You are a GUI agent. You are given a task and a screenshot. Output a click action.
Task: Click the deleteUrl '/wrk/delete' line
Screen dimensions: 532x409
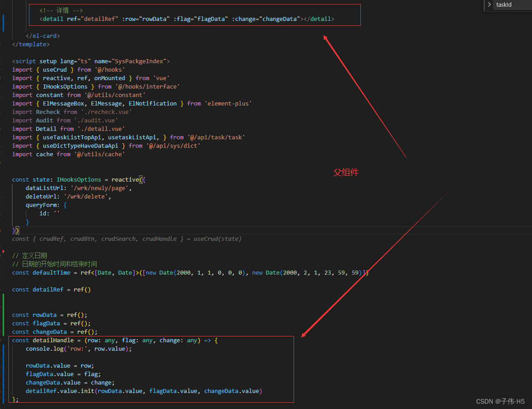(x=69, y=197)
